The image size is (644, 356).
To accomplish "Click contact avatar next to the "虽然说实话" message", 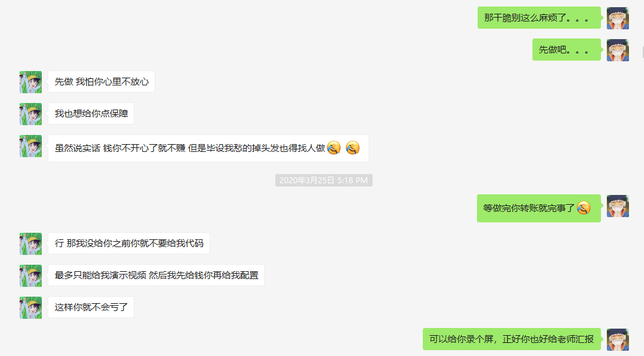I will (31, 146).
